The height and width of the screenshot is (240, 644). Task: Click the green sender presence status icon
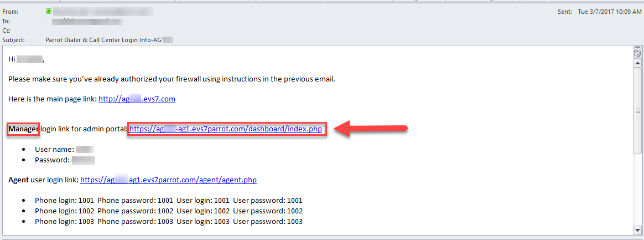pyautogui.click(x=49, y=12)
